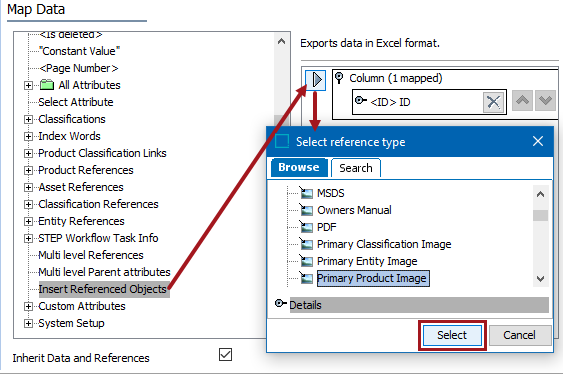Click the All Attributes green folder icon

coord(47,85)
